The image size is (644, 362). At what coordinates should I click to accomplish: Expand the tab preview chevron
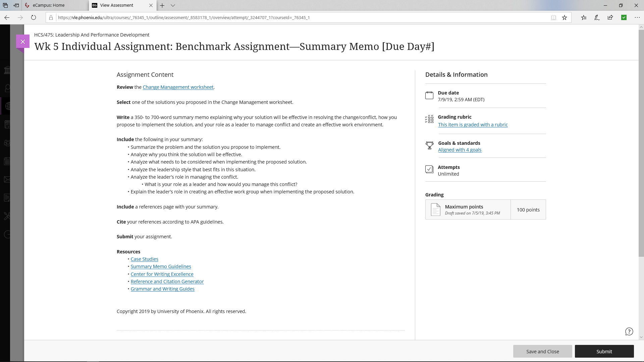(x=173, y=5)
